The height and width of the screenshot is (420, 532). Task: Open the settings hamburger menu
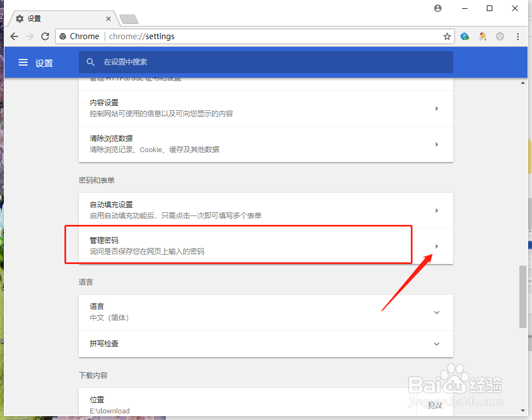23,62
